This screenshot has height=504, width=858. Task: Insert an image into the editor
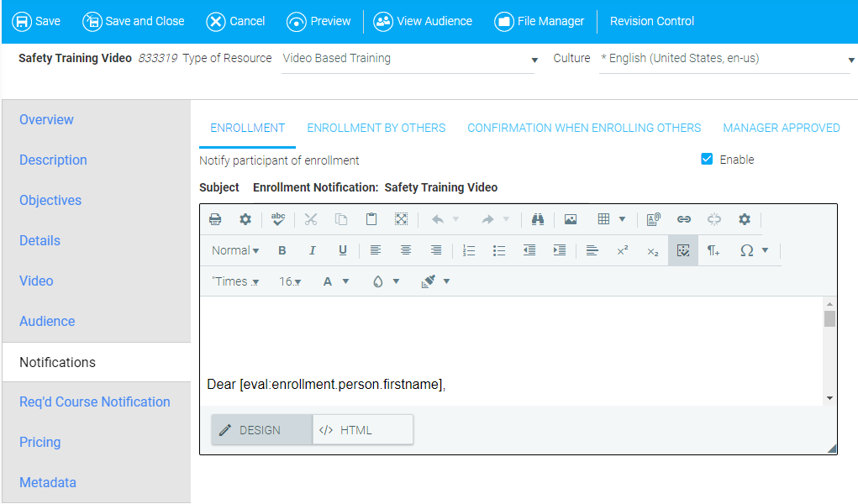[571, 219]
